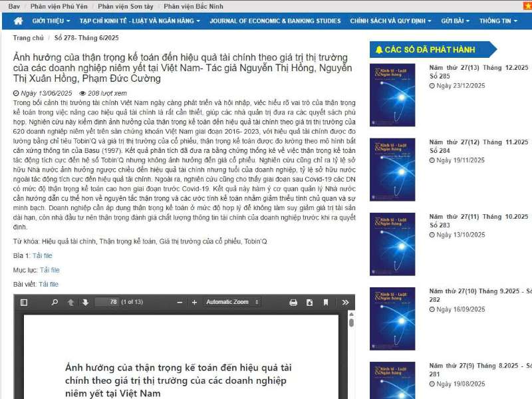Download the PDF file icon
The image size is (532, 399).
tap(309, 303)
